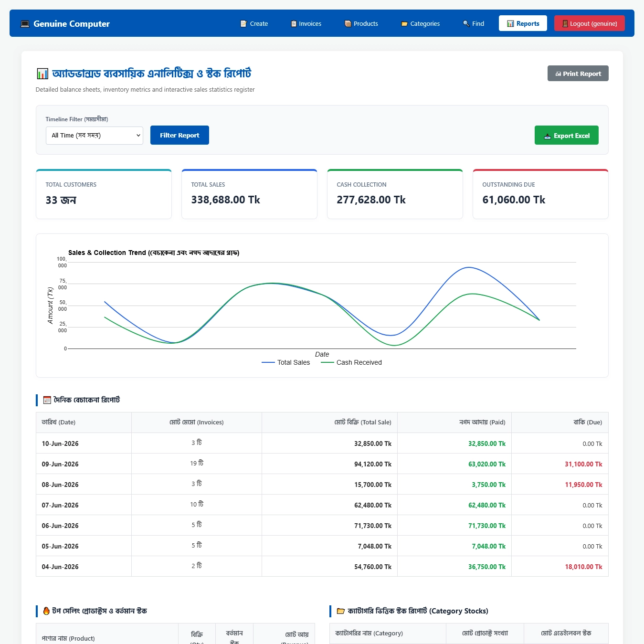The image size is (644, 644).
Task: Click the Cash Collection 277,628.00 Tk card
Action: (395, 194)
